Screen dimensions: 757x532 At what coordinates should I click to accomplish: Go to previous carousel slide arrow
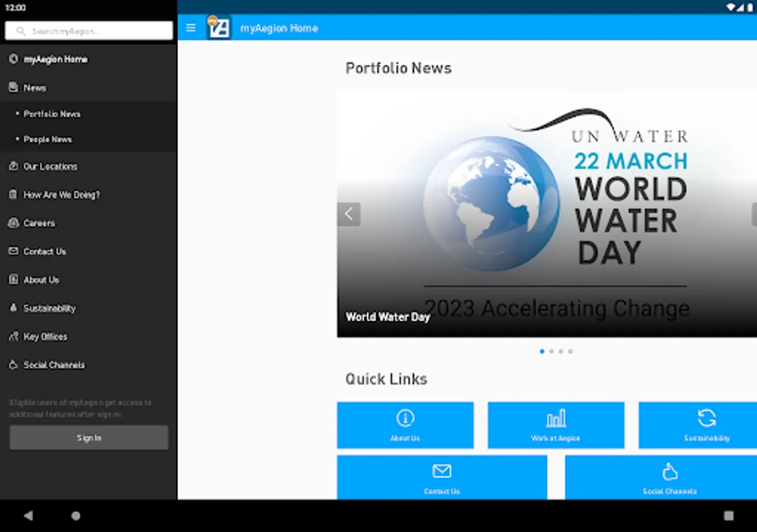tap(349, 214)
